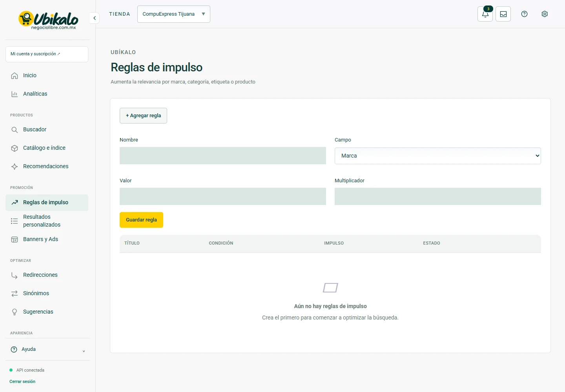Collapse the sidebar with the chevron arrow
Screen dimensions: 565x392
point(95,18)
